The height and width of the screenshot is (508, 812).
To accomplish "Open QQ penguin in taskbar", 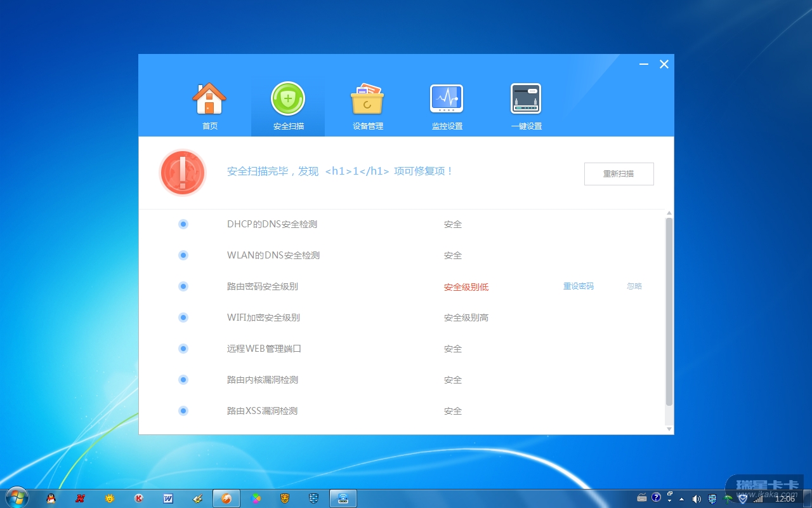I will point(51,498).
